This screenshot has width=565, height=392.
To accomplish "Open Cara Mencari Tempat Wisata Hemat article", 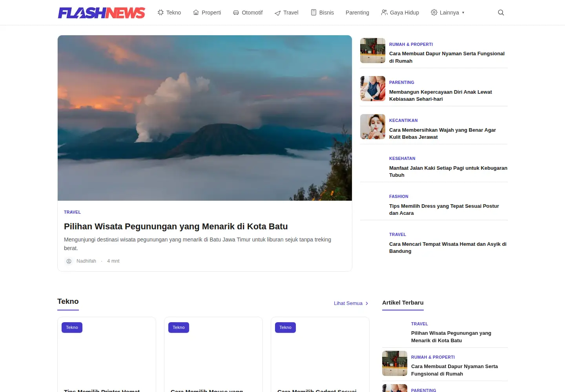I will 448,247.
